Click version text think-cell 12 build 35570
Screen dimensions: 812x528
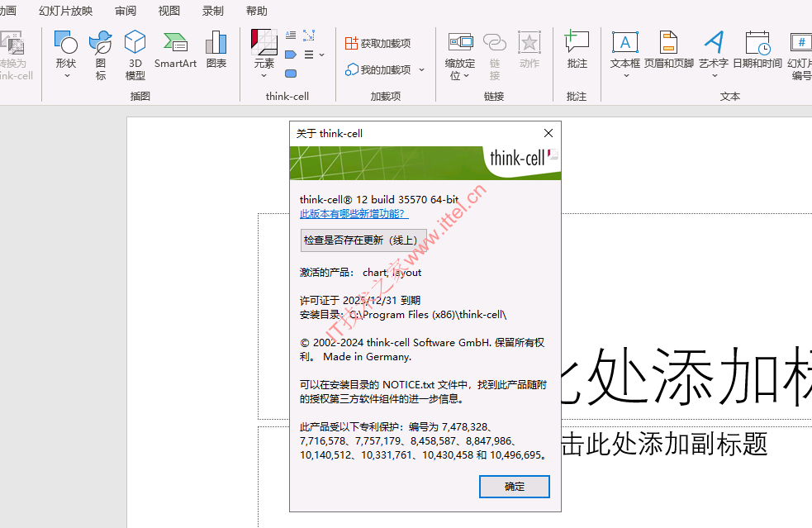click(379, 199)
